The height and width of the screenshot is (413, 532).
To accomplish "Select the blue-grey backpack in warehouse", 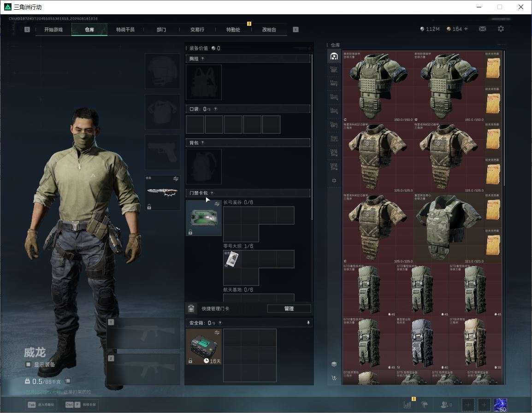I will 422,343.
